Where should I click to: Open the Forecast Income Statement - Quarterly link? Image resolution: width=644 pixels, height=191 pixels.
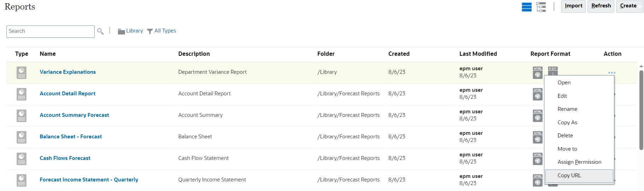click(x=89, y=180)
